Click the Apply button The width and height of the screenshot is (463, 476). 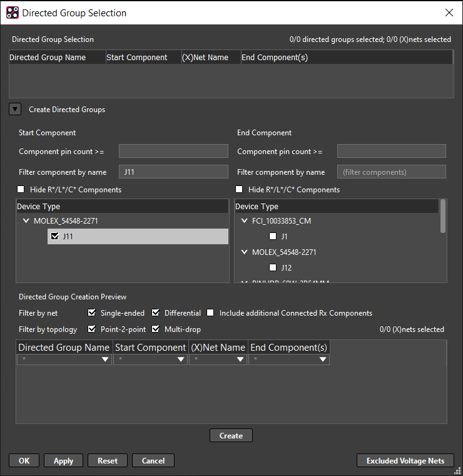coord(63,461)
